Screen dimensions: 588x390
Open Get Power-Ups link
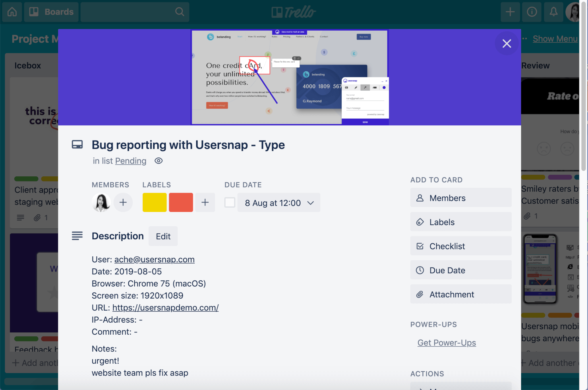pos(447,343)
